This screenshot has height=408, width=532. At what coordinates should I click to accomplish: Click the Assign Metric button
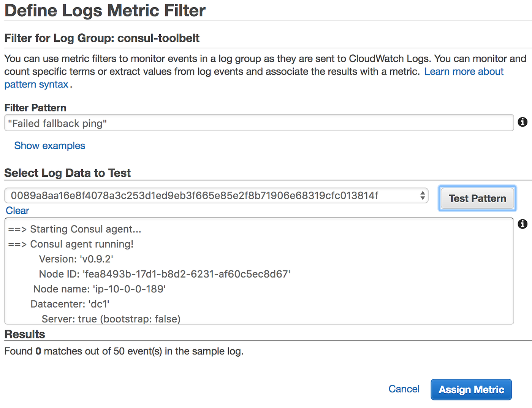click(x=471, y=389)
